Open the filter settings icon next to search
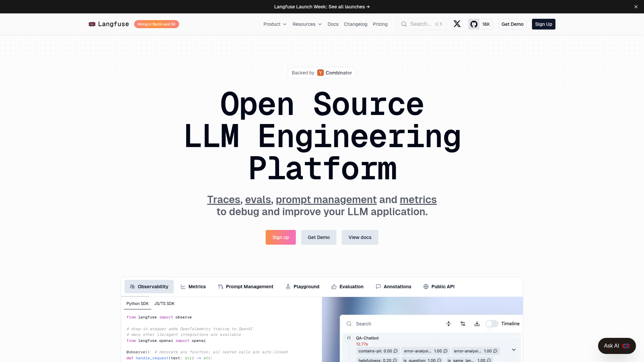644x362 pixels. click(463, 323)
